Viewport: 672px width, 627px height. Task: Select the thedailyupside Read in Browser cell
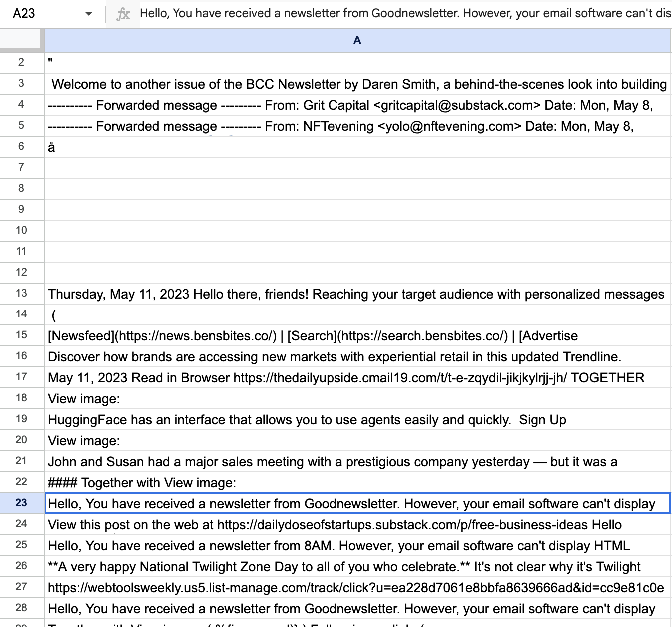357,377
